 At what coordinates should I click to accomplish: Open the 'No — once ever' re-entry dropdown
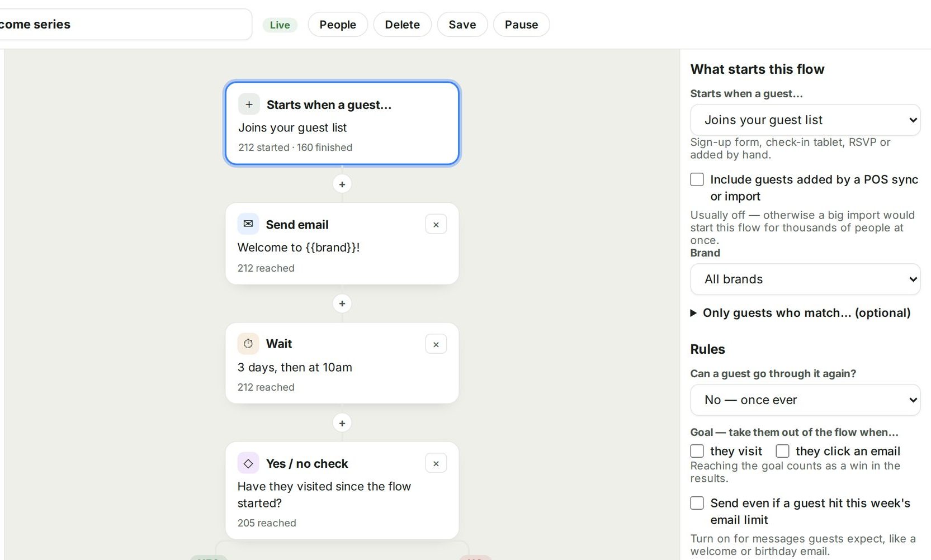coord(805,400)
